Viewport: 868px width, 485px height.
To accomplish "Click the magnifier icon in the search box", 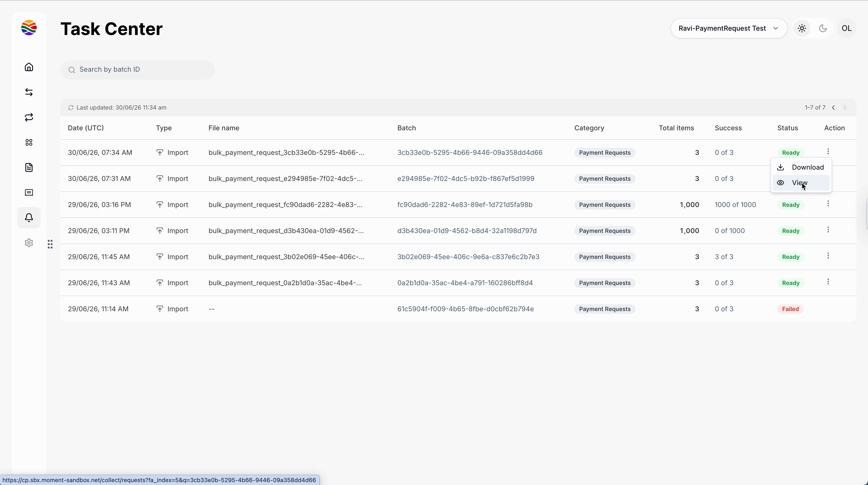I will pyautogui.click(x=72, y=70).
